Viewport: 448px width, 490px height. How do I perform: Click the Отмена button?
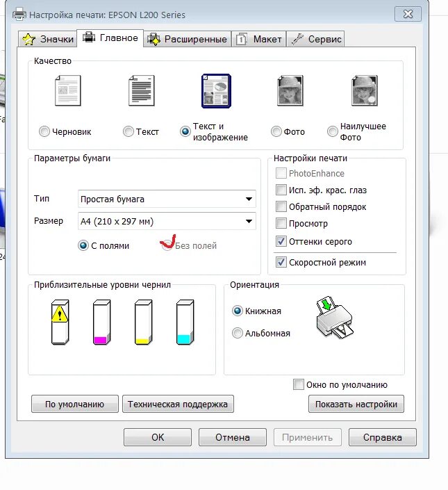[x=233, y=437]
